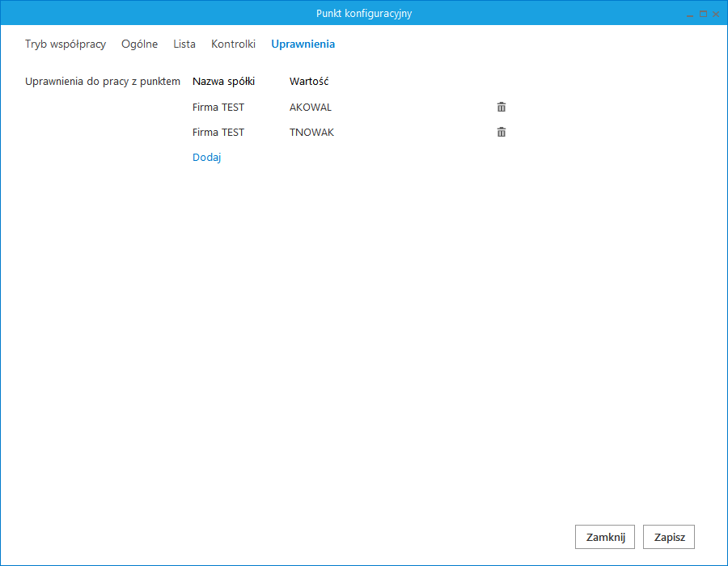
Task: Open the Ogólne tab
Action: [x=140, y=44]
